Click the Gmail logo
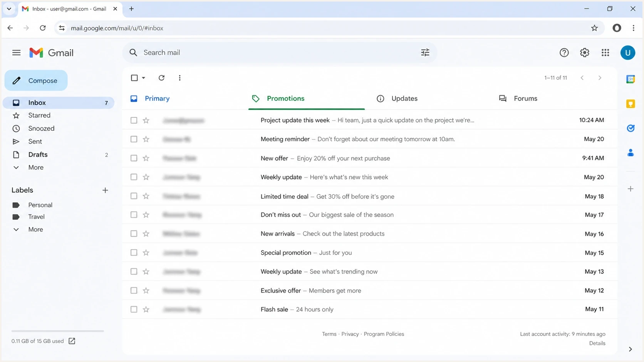The image size is (644, 362). coord(51,53)
